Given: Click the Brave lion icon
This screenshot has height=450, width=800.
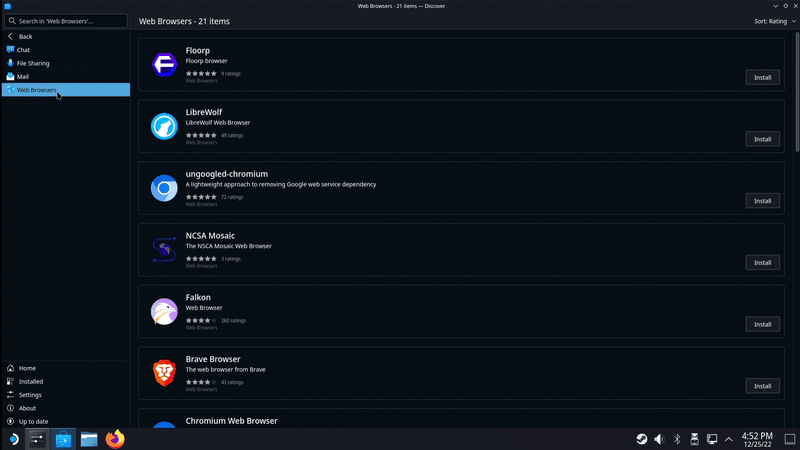Looking at the screenshot, I should pos(164,373).
